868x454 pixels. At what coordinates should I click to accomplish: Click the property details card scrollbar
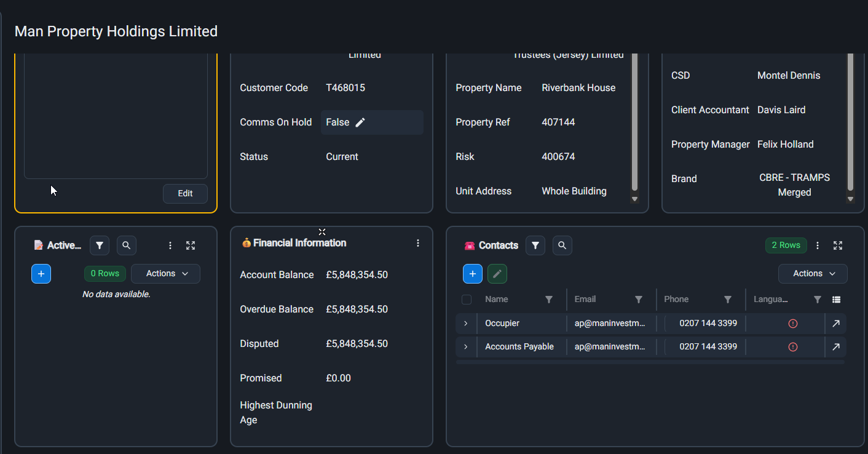click(634, 122)
